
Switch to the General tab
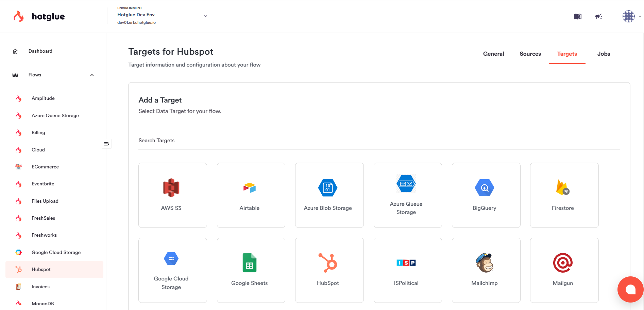pos(493,54)
